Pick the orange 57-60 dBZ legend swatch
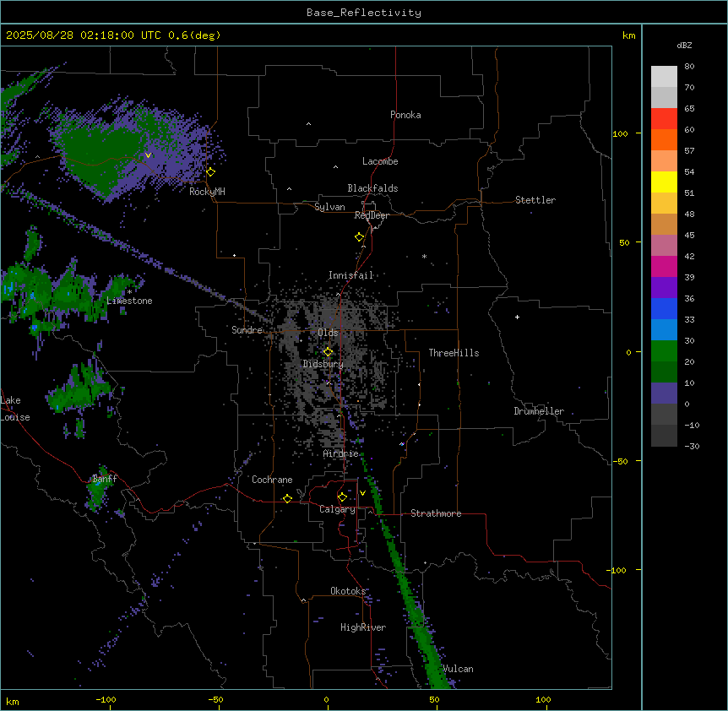The height and width of the screenshot is (711, 728). pyautogui.click(x=664, y=139)
